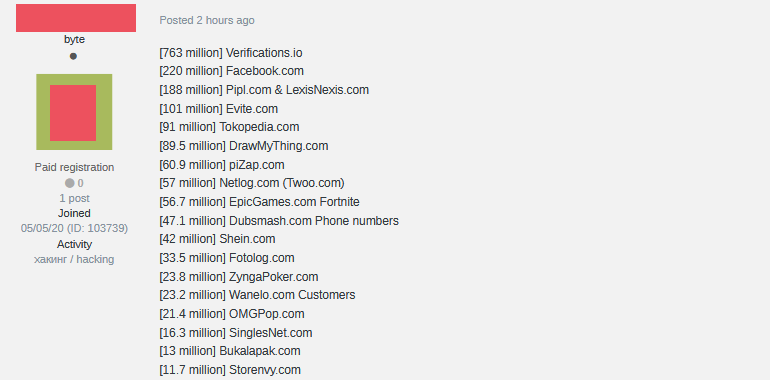Click the Wanelo.com Customers entry
This screenshot has height=380, width=770.
[x=257, y=295]
